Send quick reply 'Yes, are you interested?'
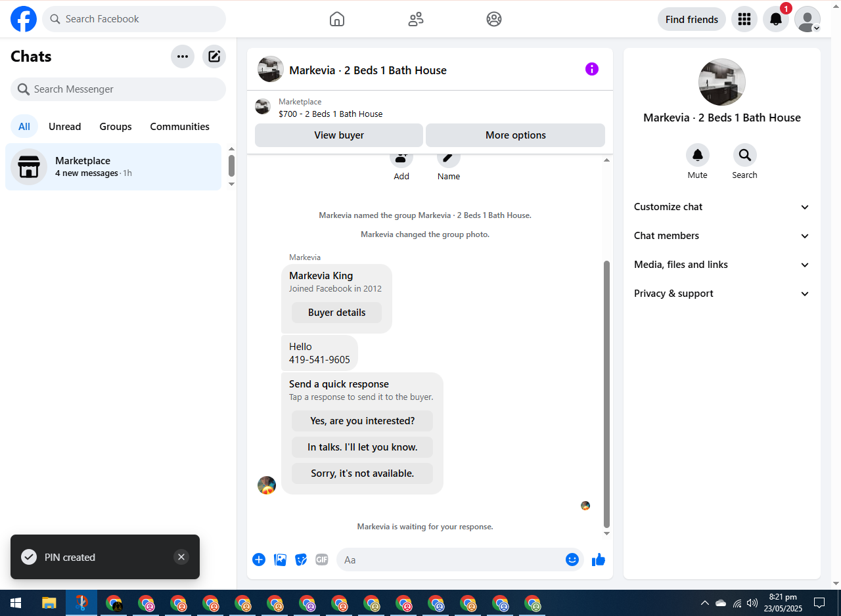This screenshot has width=841, height=616. click(363, 421)
